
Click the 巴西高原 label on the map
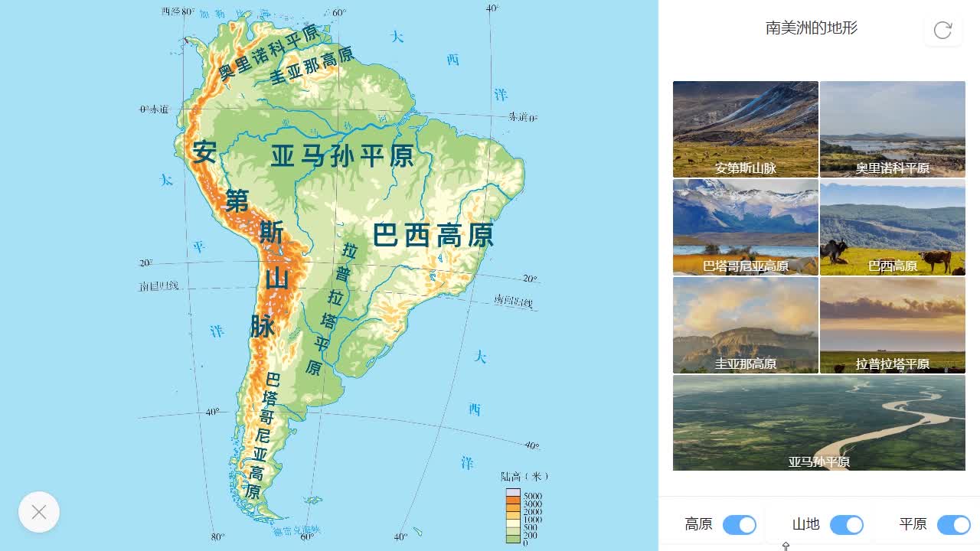[433, 235]
